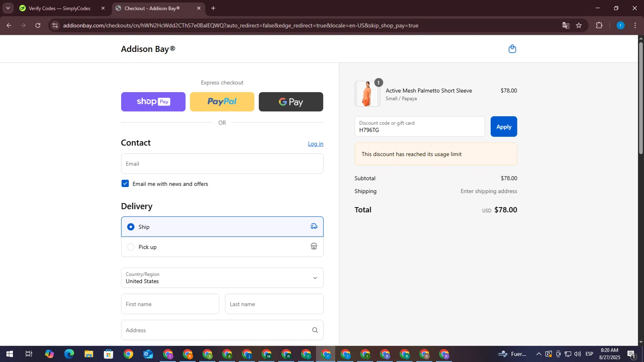The width and height of the screenshot is (644, 362).
Task: Open the tab search dropdown arrow
Action: 8,8
